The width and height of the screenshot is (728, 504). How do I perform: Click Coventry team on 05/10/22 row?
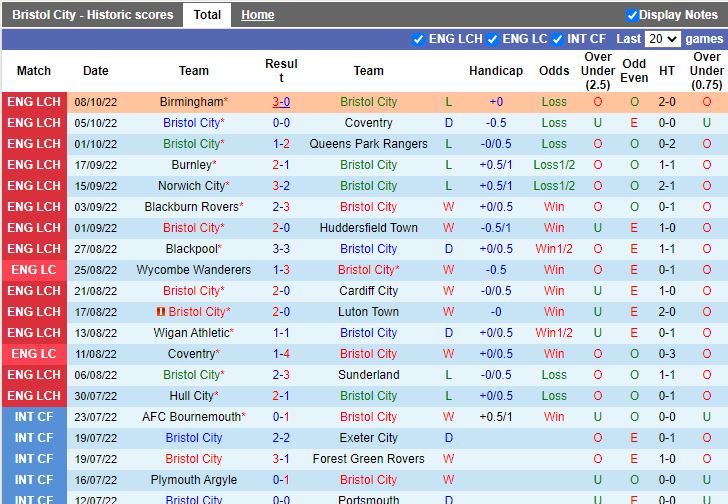(x=369, y=123)
